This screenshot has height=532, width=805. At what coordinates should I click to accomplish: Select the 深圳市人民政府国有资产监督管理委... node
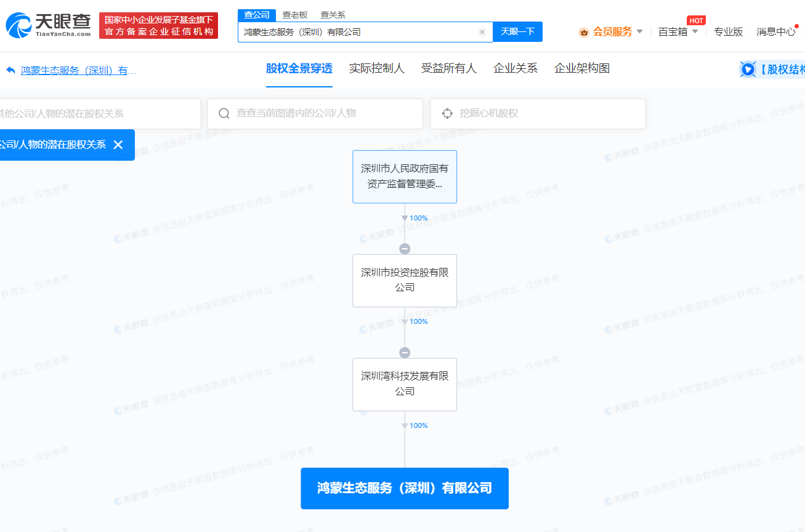click(x=405, y=177)
